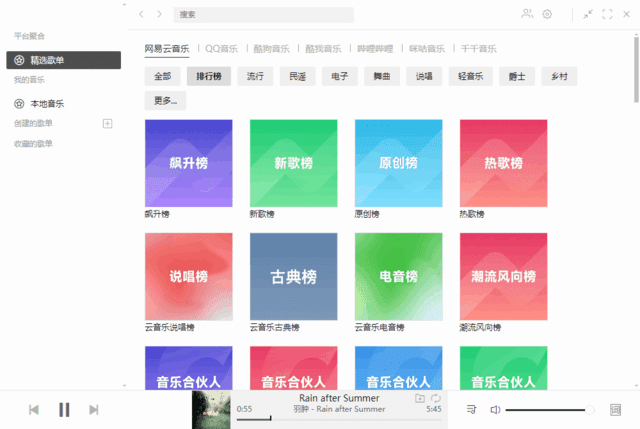Add current song to playlist folder icon
This screenshot has width=640, height=429.
coord(420,398)
